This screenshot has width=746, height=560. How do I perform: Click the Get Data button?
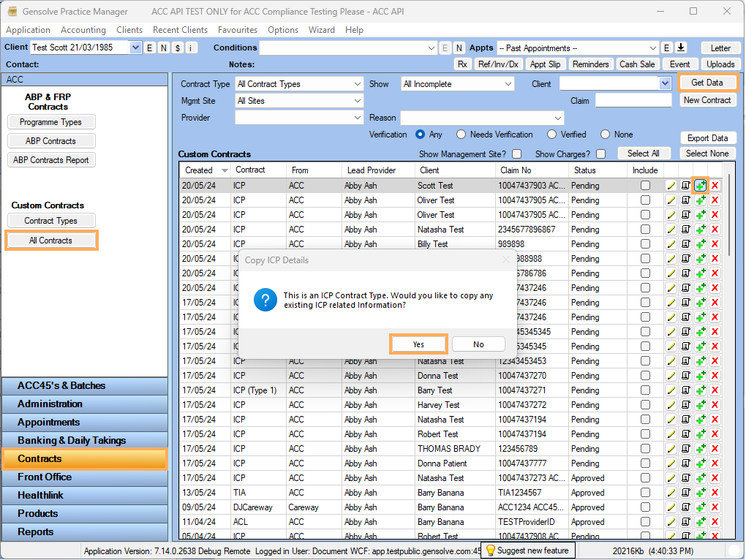707,83
